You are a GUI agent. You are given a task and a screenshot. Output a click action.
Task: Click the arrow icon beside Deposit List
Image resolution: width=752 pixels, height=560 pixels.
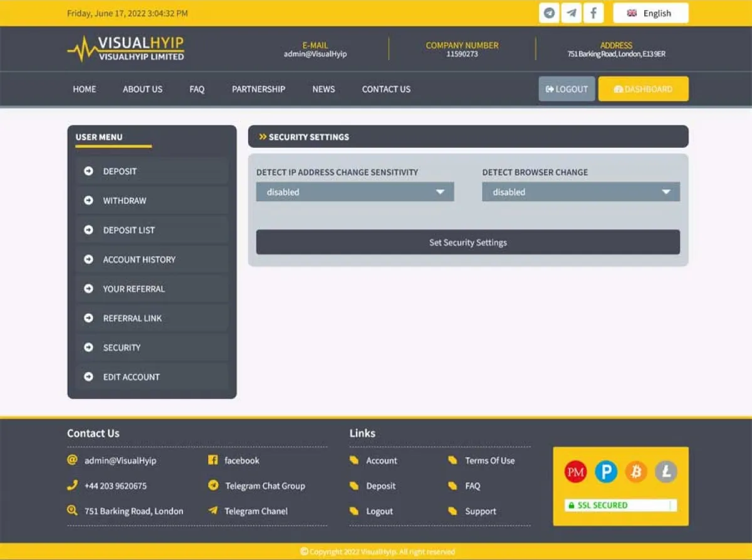click(x=89, y=230)
